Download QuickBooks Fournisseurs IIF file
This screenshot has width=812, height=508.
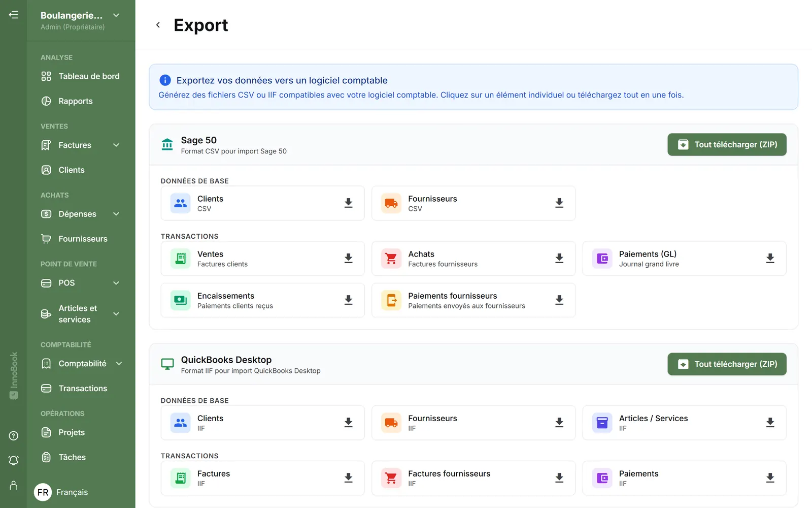[559, 423]
